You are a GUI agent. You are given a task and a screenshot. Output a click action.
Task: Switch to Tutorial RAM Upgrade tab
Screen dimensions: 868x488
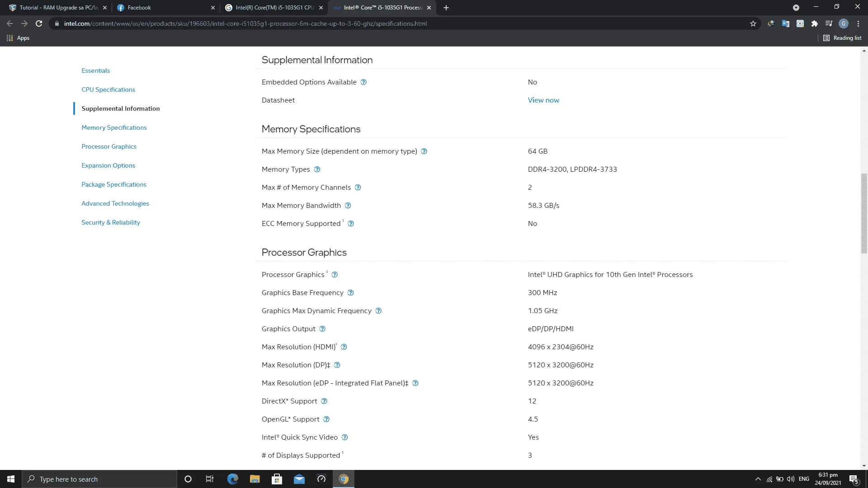pos(58,8)
